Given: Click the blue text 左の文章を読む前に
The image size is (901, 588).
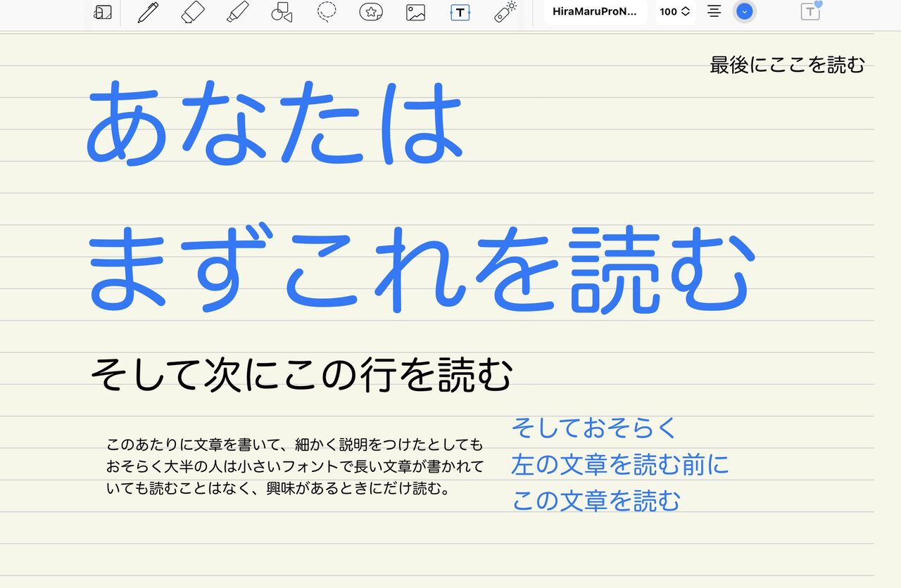Looking at the screenshot, I should [x=620, y=464].
